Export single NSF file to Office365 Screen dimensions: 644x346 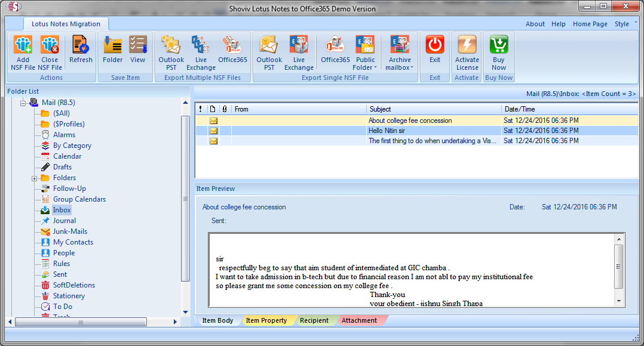(x=335, y=49)
